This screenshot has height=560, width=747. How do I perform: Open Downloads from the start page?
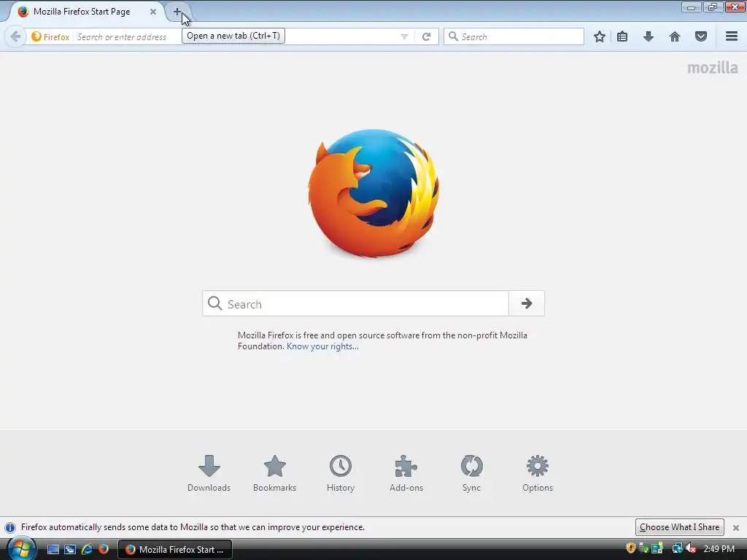(x=209, y=474)
